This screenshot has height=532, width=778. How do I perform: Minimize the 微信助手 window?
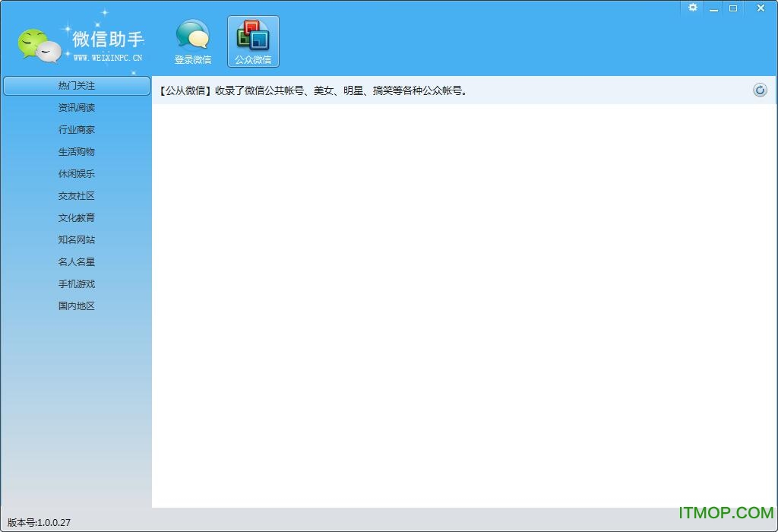point(713,8)
